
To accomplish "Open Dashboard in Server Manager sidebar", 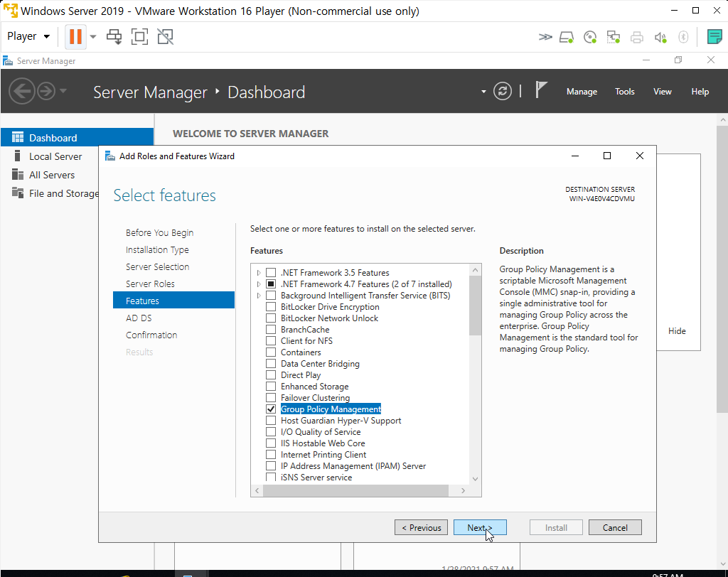I will point(77,137).
